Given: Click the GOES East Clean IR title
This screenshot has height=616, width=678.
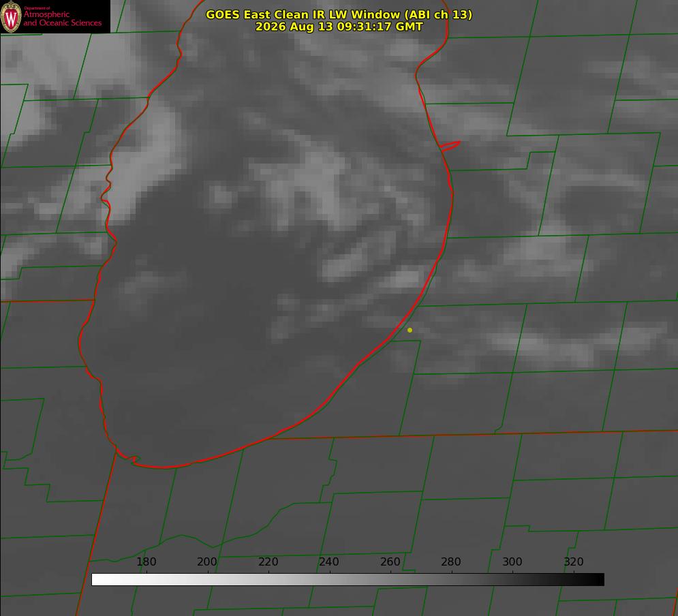Looking at the screenshot, I should click(339, 14).
